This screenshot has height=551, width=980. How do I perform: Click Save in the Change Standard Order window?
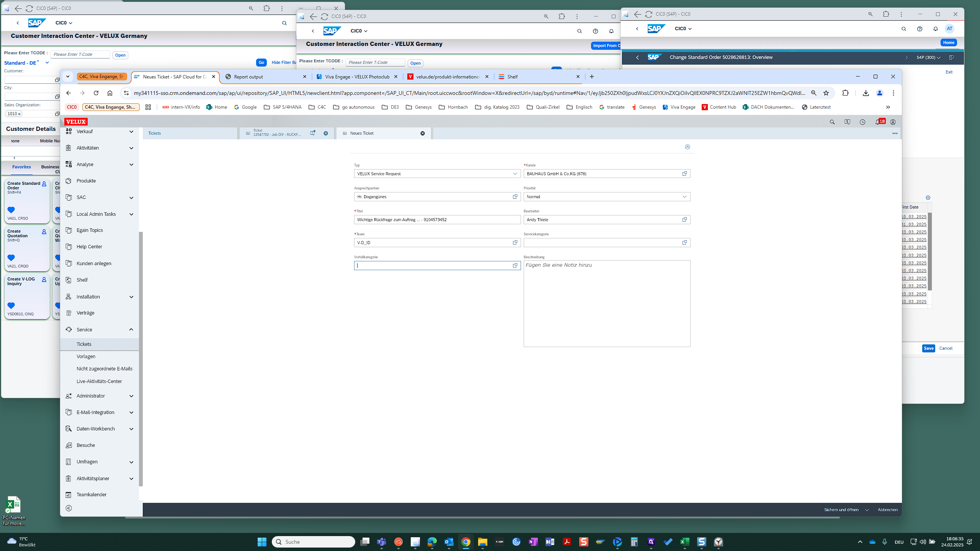click(928, 348)
